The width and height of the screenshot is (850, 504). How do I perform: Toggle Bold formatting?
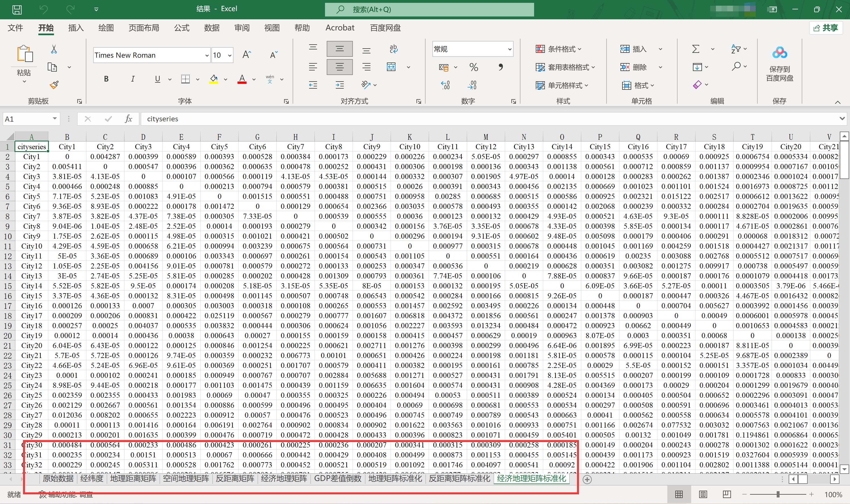pos(106,79)
